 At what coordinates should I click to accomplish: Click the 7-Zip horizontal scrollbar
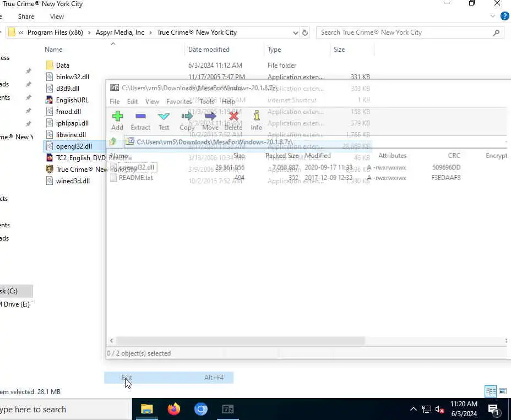[241, 341]
